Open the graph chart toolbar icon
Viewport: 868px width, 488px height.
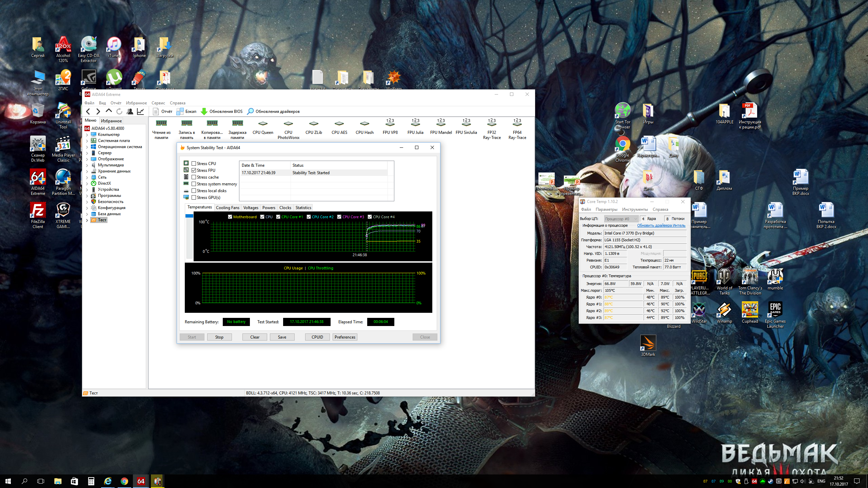point(140,111)
